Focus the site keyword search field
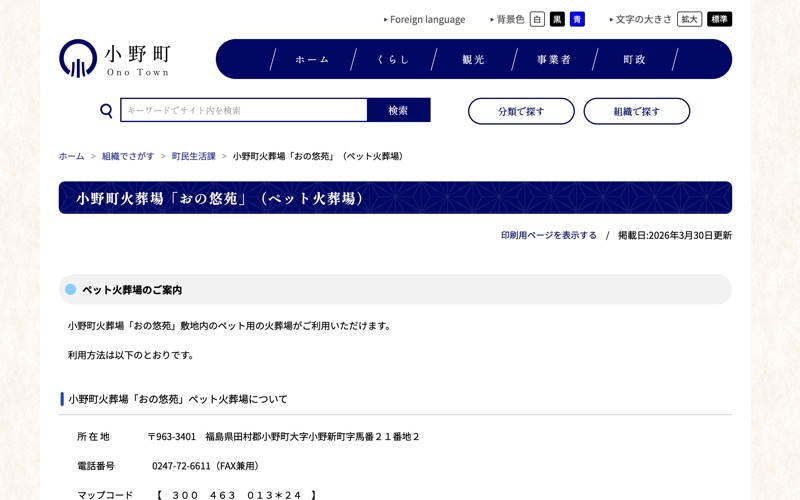Screen dimensions: 800x500 pyautogui.click(x=244, y=110)
